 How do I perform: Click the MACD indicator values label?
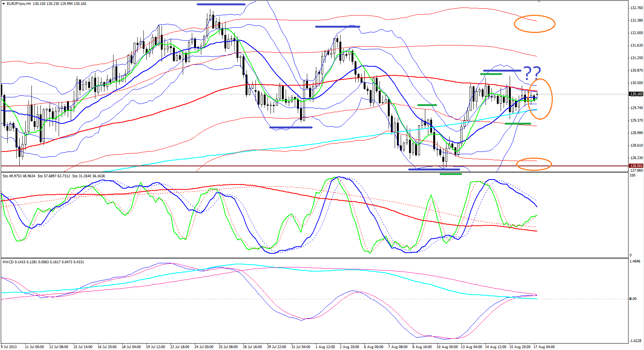point(43,262)
